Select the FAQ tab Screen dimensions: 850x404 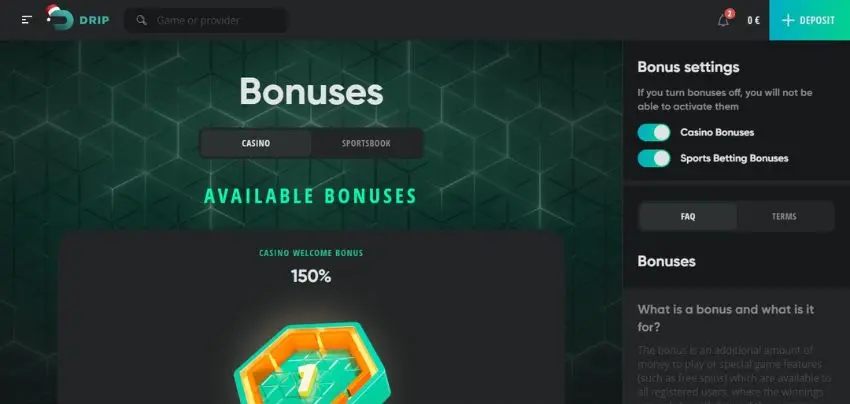pyautogui.click(x=688, y=216)
